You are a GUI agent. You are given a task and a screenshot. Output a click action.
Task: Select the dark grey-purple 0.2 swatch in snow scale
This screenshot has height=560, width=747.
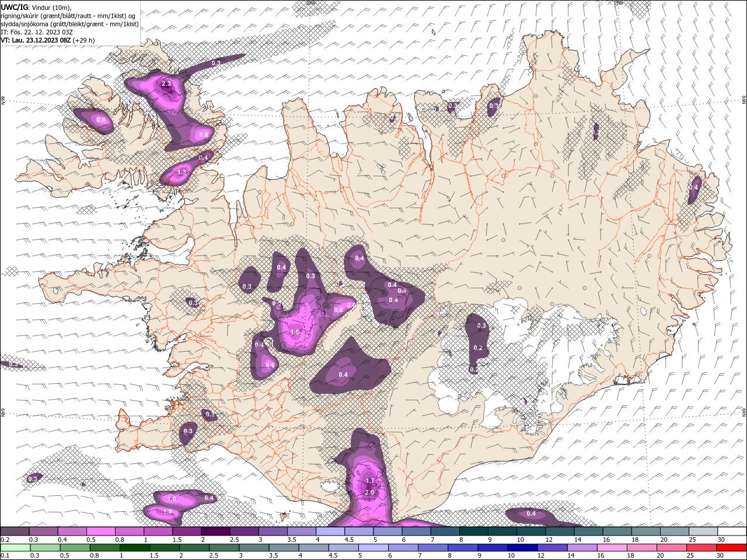(x=15, y=531)
